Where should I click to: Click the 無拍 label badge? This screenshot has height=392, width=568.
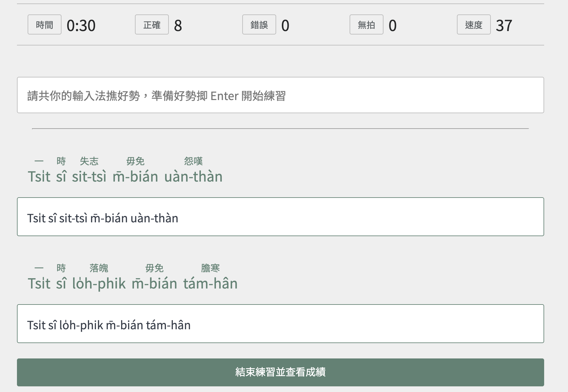click(x=366, y=25)
